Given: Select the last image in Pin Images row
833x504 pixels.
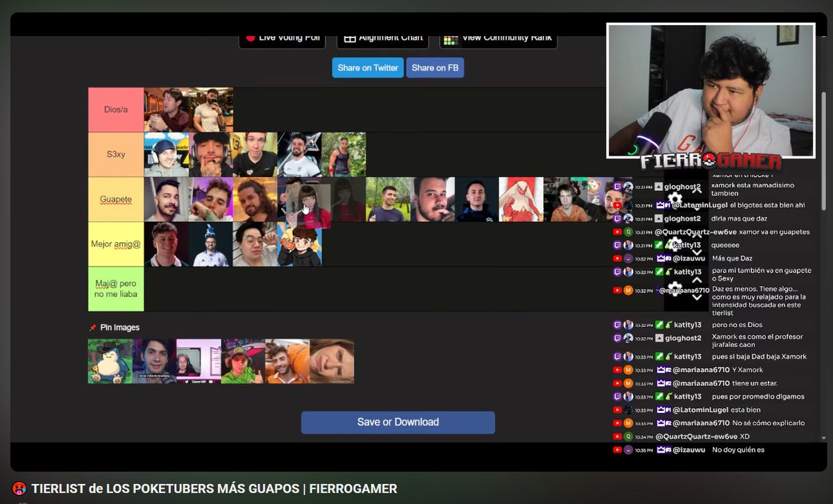Looking at the screenshot, I should pyautogui.click(x=332, y=361).
